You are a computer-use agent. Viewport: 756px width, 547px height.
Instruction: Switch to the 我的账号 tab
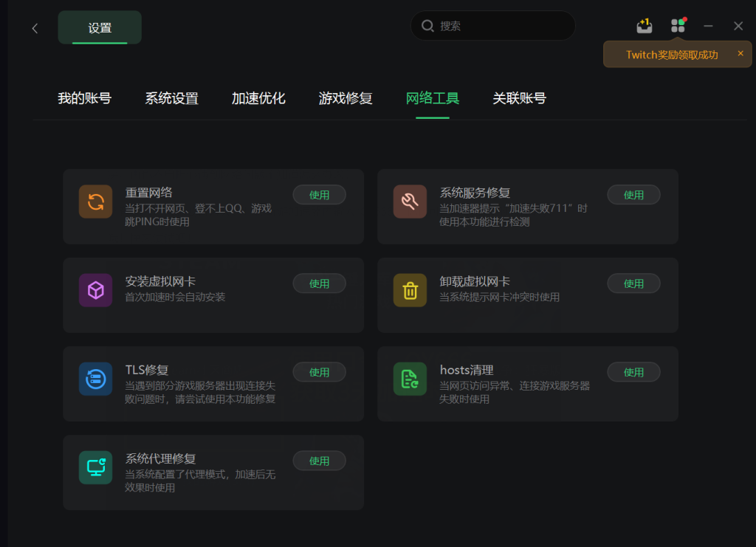tap(84, 98)
